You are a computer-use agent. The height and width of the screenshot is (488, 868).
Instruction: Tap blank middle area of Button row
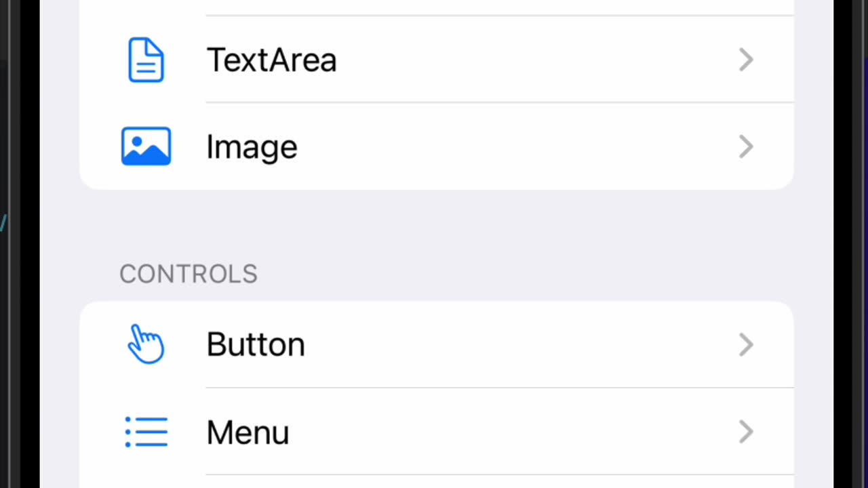(515, 345)
